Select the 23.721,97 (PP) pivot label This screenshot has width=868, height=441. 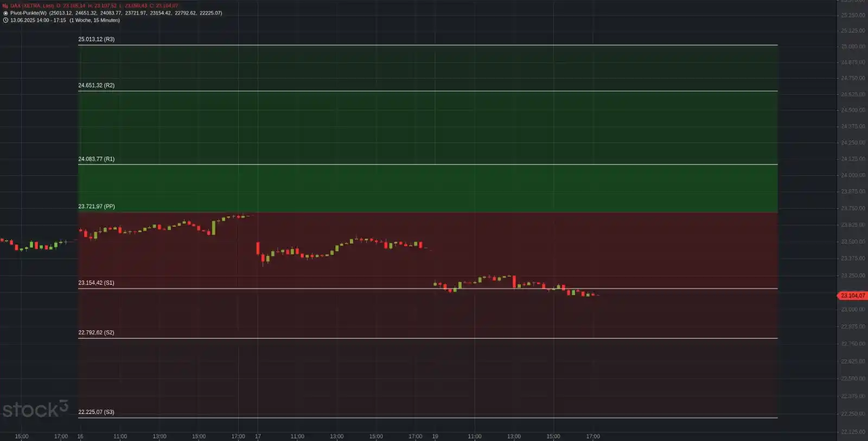click(97, 206)
